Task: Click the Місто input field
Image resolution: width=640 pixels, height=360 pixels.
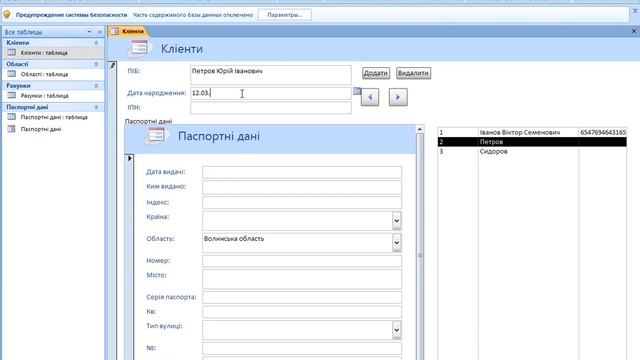Action: pyautogui.click(x=302, y=279)
